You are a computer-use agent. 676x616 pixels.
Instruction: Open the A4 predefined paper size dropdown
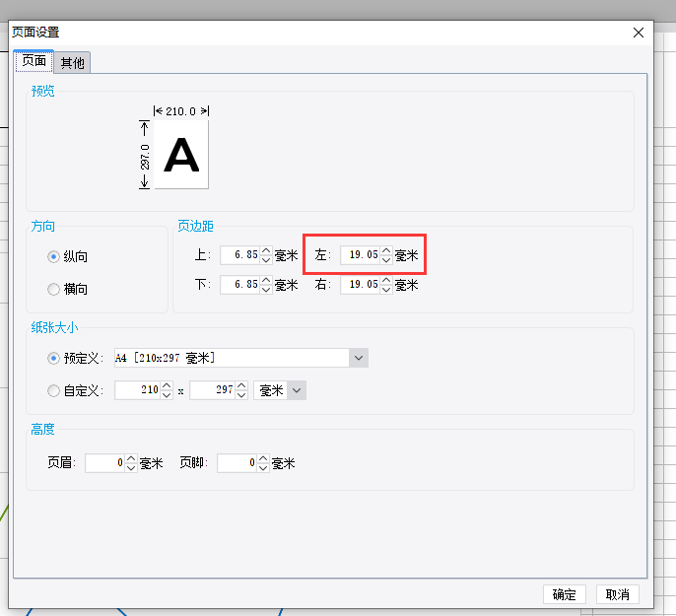coord(359,358)
